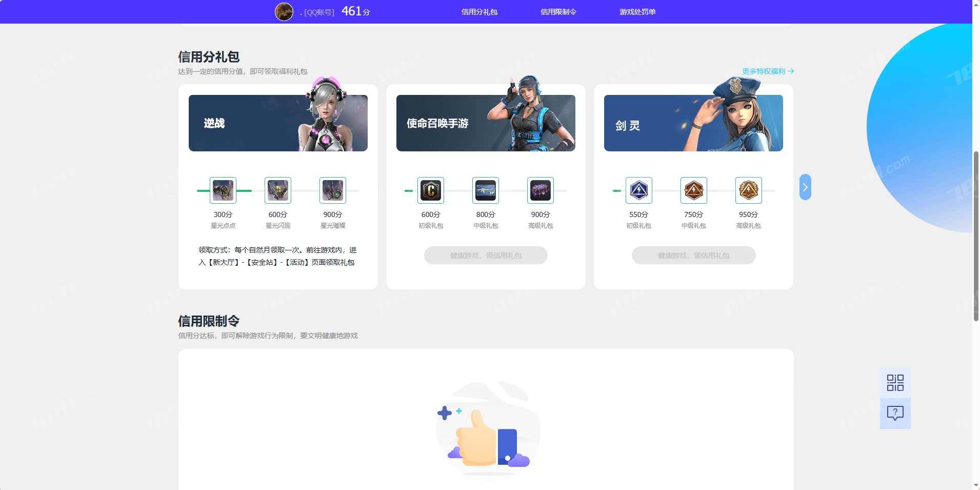The image size is (980, 490).
Task: Open the 游戏处罚单 header tab
Action: click(x=637, y=12)
